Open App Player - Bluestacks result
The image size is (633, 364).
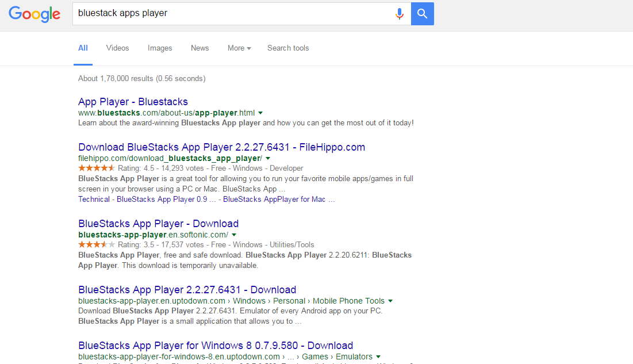pos(133,102)
